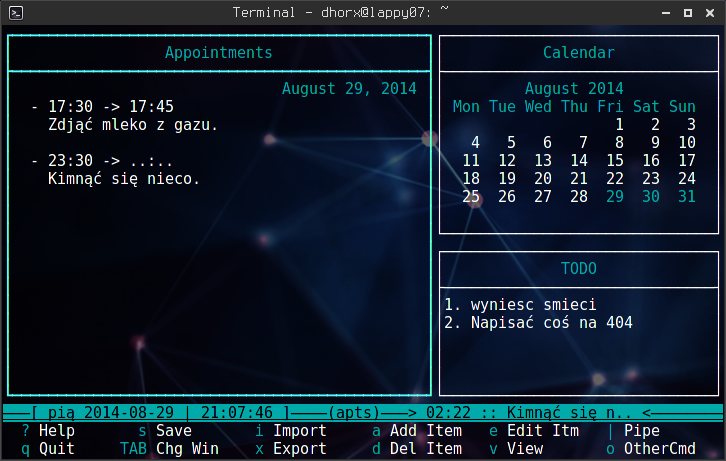Click the 'TAB Chg Win' command
This screenshot has width=726, height=461.
[169, 449]
